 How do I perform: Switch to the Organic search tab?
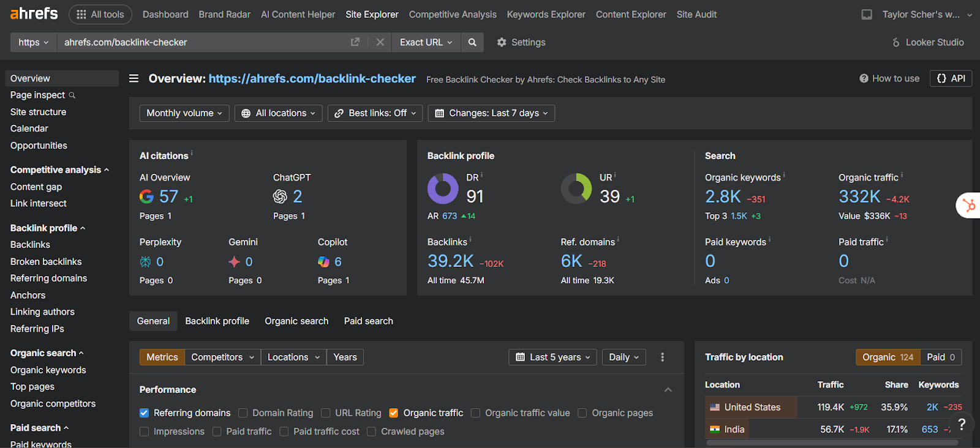(x=296, y=321)
